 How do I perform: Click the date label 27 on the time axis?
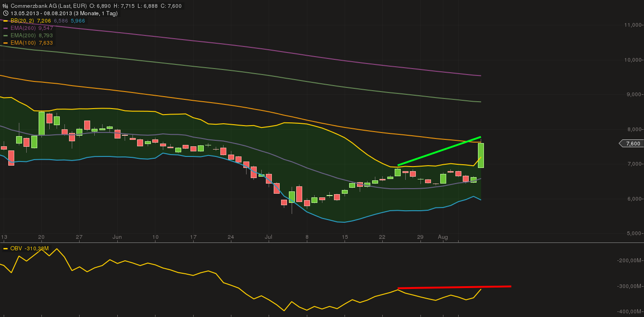tap(79, 237)
